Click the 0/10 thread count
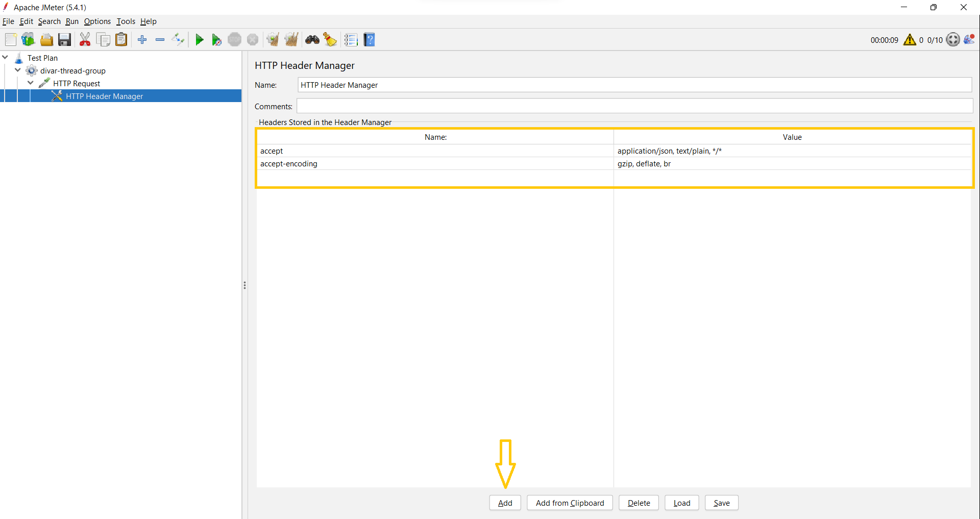 point(935,40)
